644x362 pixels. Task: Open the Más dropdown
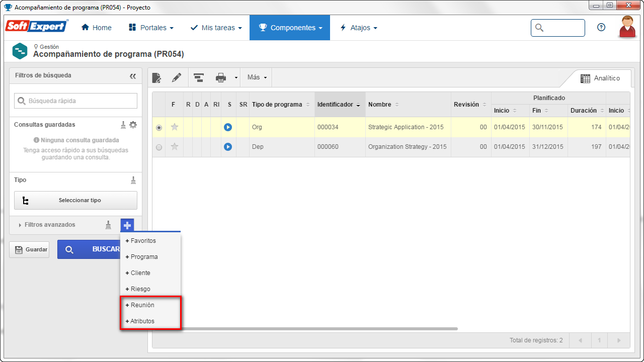[x=257, y=77]
